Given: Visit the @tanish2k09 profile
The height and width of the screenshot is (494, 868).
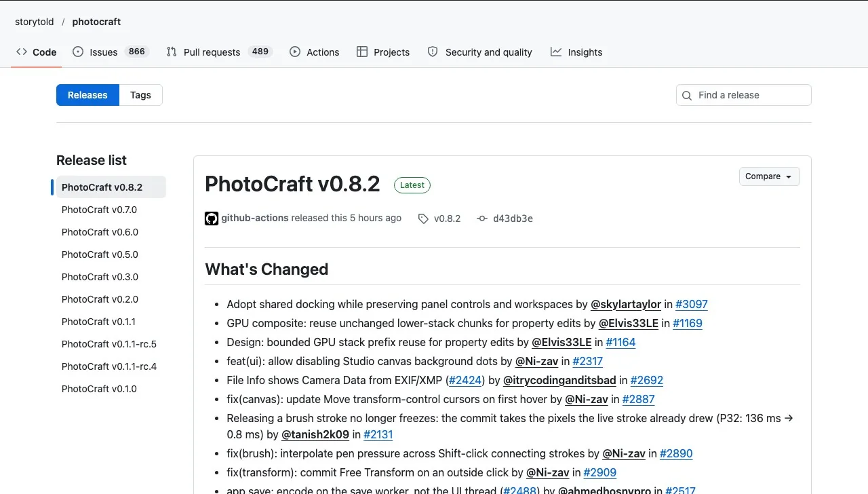Looking at the screenshot, I should (315, 434).
